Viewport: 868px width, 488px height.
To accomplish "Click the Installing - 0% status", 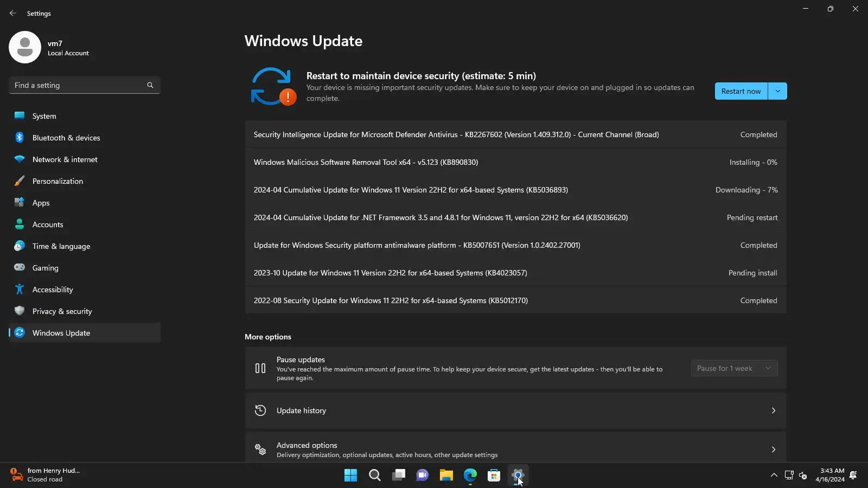I will (754, 162).
